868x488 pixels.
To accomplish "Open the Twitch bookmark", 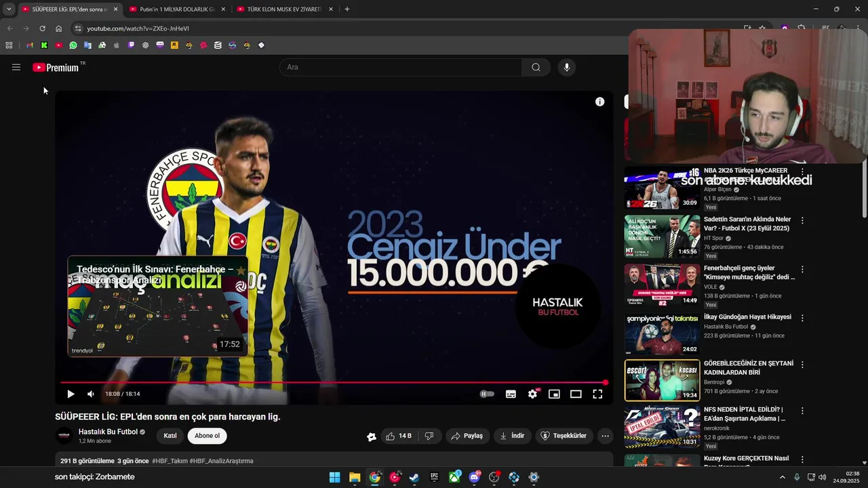I will (x=131, y=45).
